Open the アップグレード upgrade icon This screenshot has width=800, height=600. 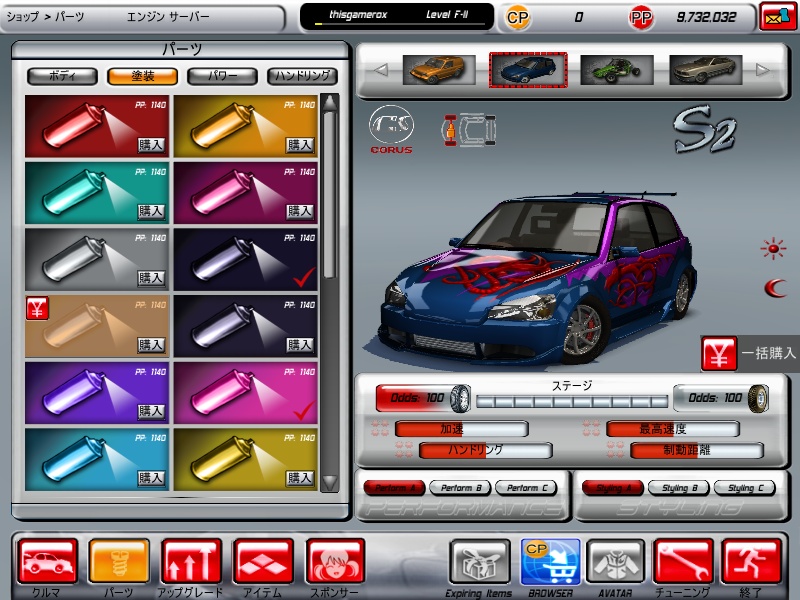pyautogui.click(x=192, y=561)
